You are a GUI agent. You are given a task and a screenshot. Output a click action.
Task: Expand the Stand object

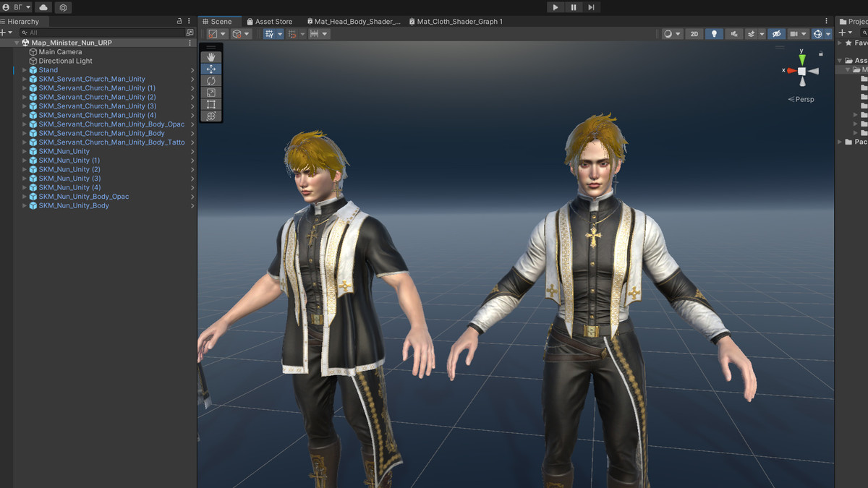pyautogui.click(x=25, y=70)
